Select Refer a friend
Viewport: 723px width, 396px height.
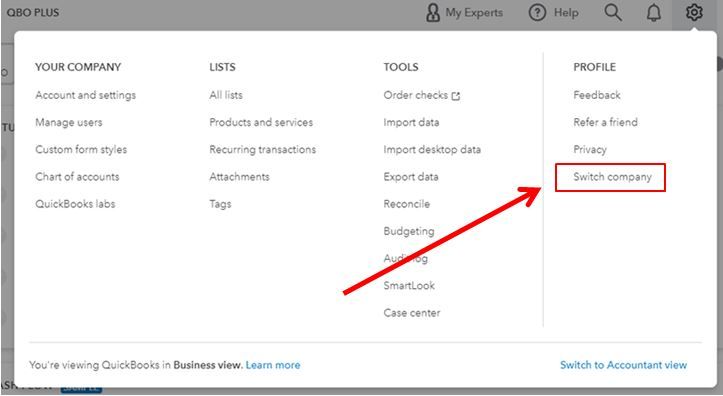(x=605, y=122)
